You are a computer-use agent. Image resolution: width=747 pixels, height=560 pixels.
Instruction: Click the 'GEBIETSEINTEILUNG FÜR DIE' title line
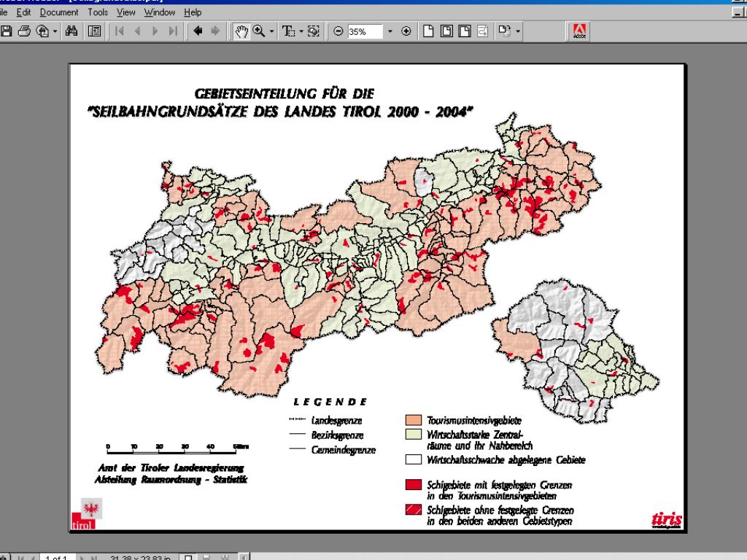click(x=285, y=93)
